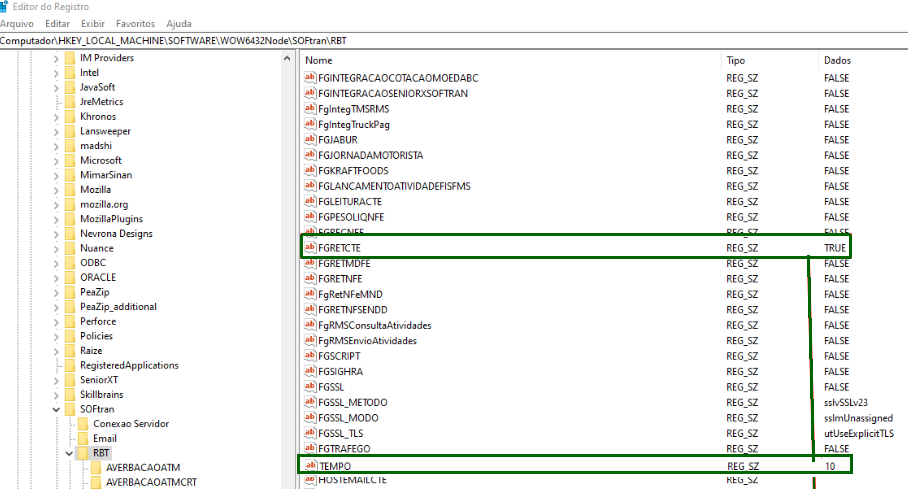Image resolution: width=908 pixels, height=494 pixels.
Task: Expand the Khronos key
Action: click(x=56, y=117)
